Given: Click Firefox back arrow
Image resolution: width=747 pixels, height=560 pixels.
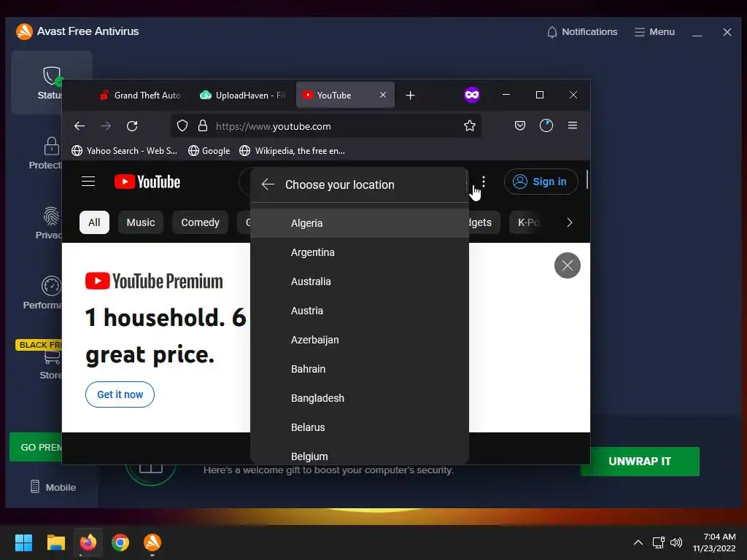Looking at the screenshot, I should (80, 125).
